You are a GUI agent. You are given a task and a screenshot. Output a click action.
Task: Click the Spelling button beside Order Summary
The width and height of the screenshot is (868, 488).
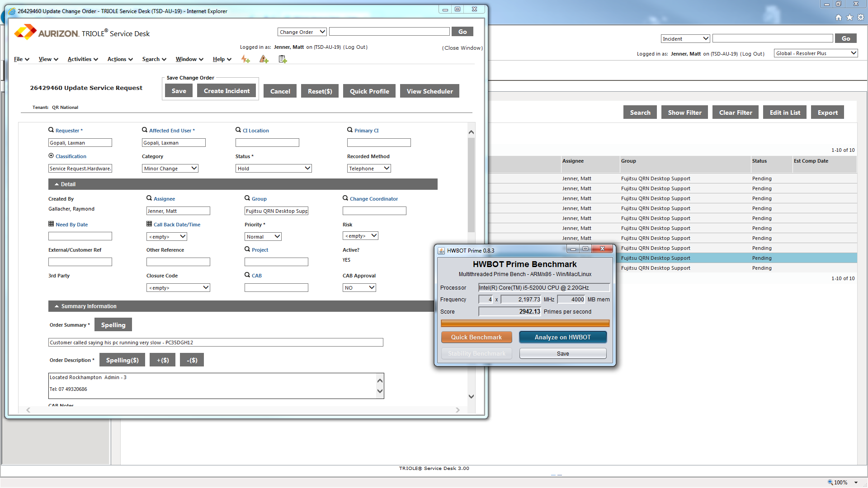click(x=113, y=325)
